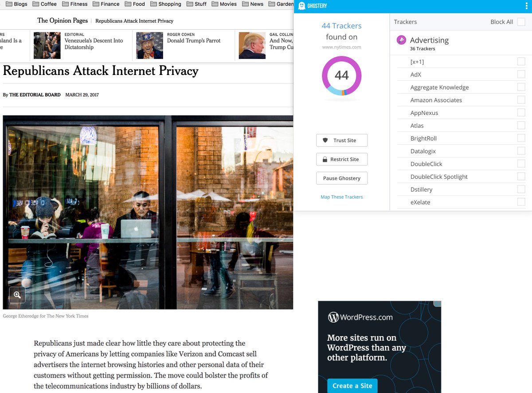
Task: Click the Roger Cohen column thumbnail
Action: tap(149, 45)
